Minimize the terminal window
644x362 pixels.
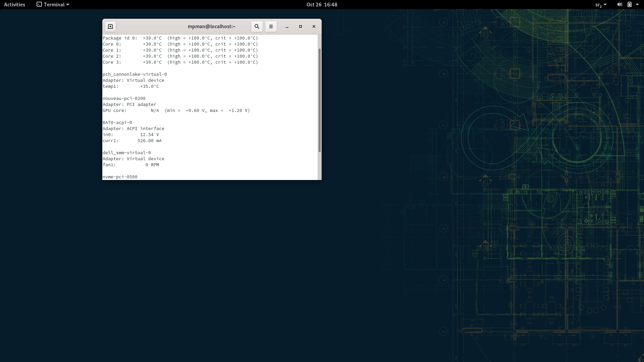coord(287,26)
